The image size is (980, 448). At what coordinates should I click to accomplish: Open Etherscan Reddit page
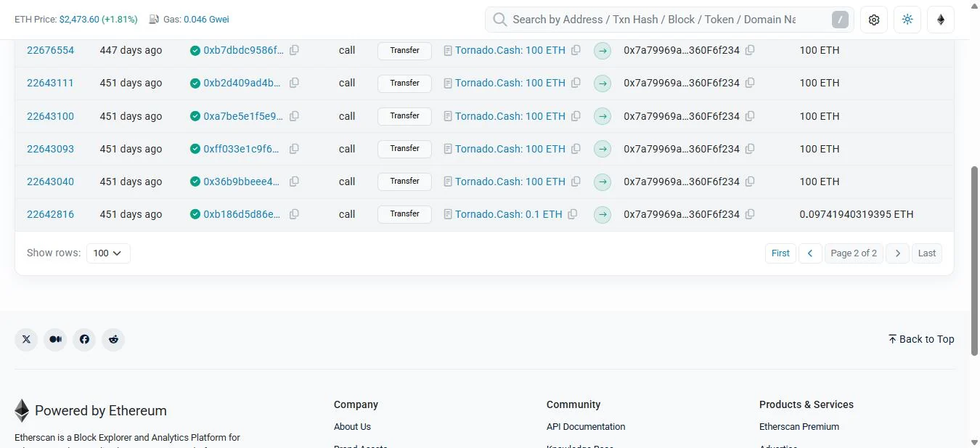point(113,339)
